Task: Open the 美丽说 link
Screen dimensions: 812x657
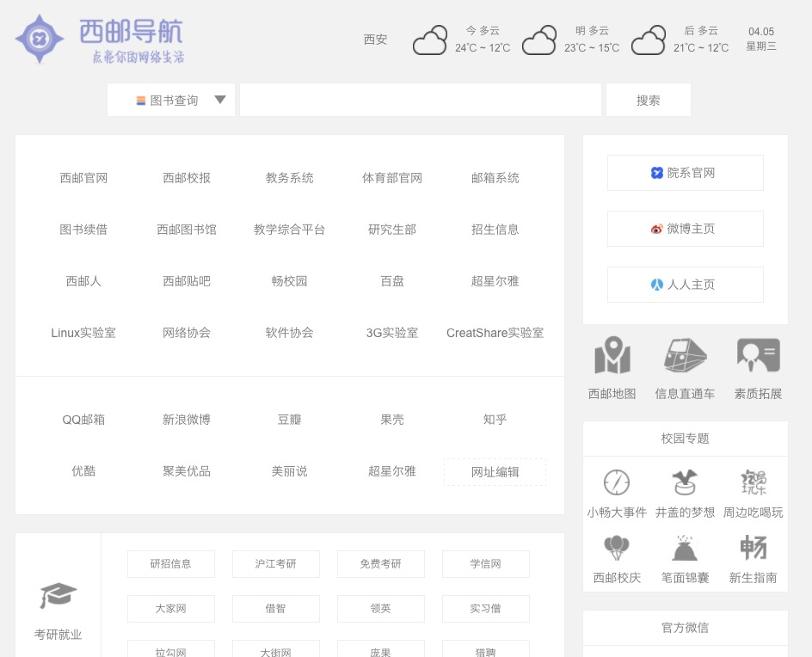Action: [290, 471]
